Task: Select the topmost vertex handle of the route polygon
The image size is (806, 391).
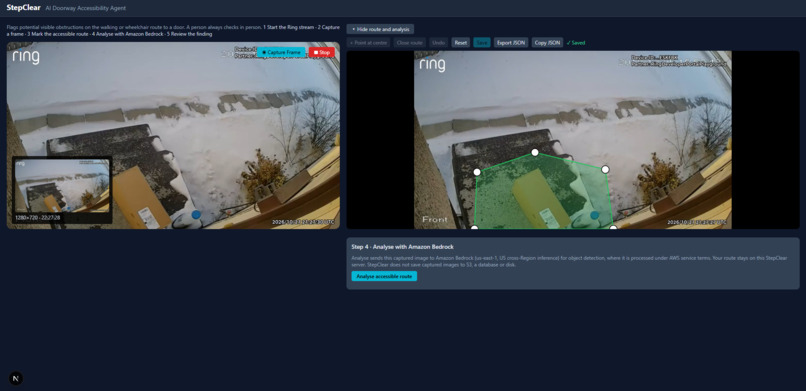Action: (x=535, y=153)
